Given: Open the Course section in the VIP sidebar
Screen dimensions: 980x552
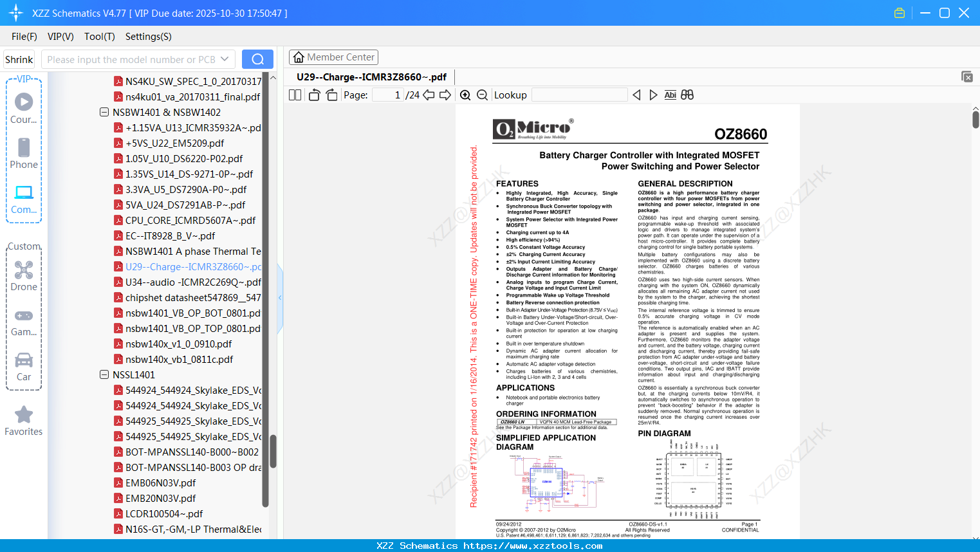Looking at the screenshot, I should point(24,109).
